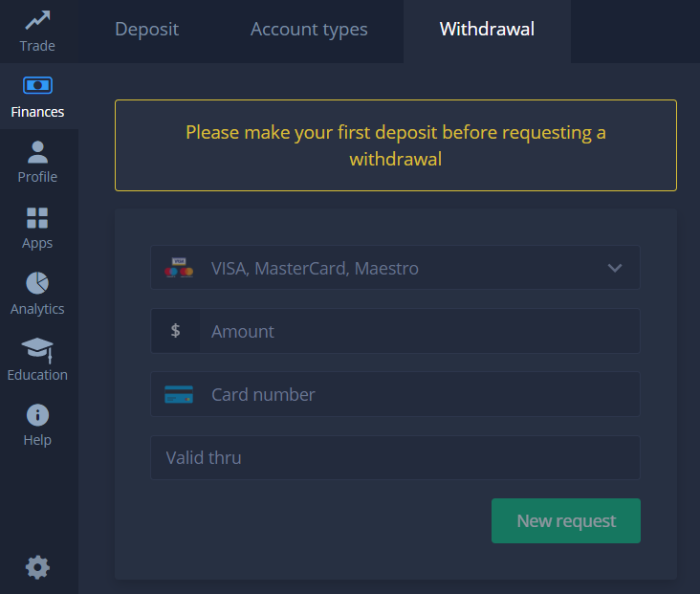Open the VISA, MasterCard, Maestro dropdown
The image size is (700, 594).
point(396,268)
